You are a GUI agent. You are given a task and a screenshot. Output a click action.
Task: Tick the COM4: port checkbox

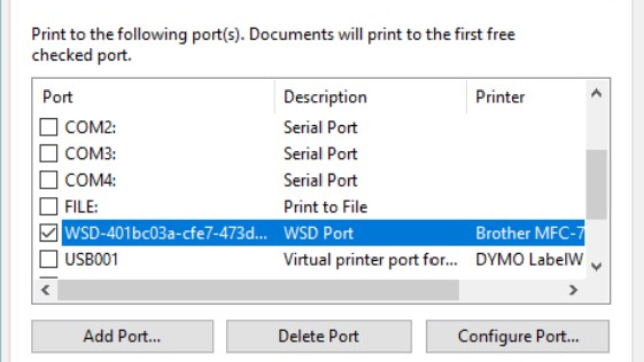48,180
